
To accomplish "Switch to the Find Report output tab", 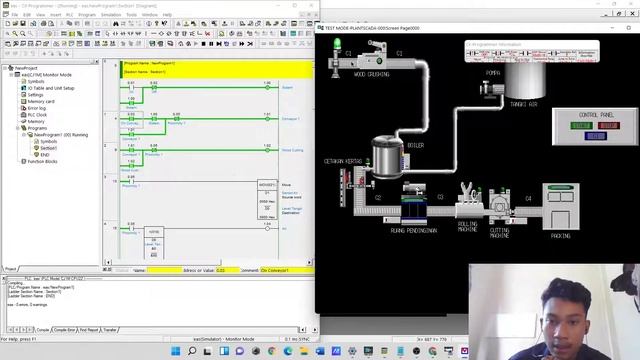I will point(89,330).
